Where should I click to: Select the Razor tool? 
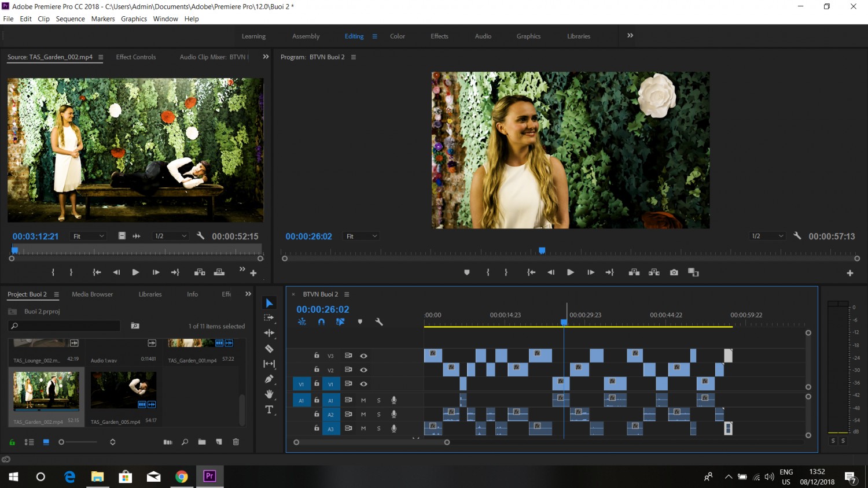[x=269, y=349]
